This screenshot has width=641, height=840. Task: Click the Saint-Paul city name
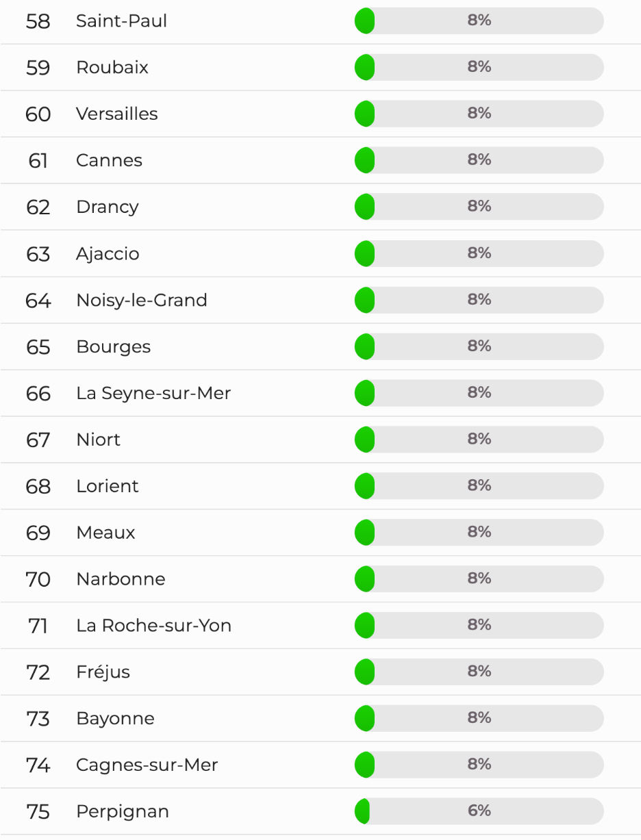point(121,21)
